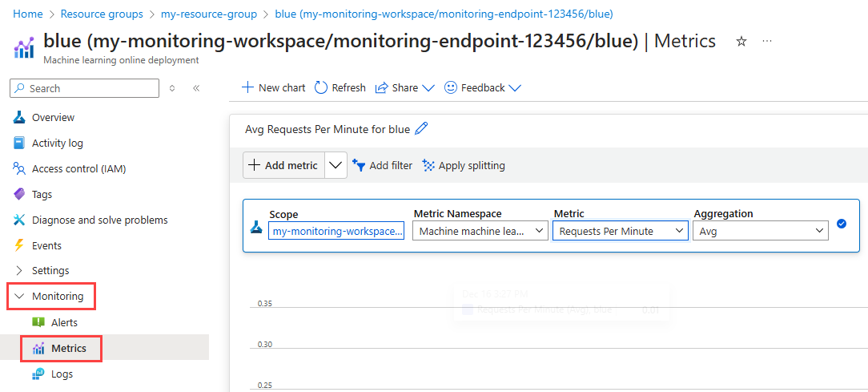Open the Tags sidebar item
The height and width of the screenshot is (392, 868).
coord(42,194)
